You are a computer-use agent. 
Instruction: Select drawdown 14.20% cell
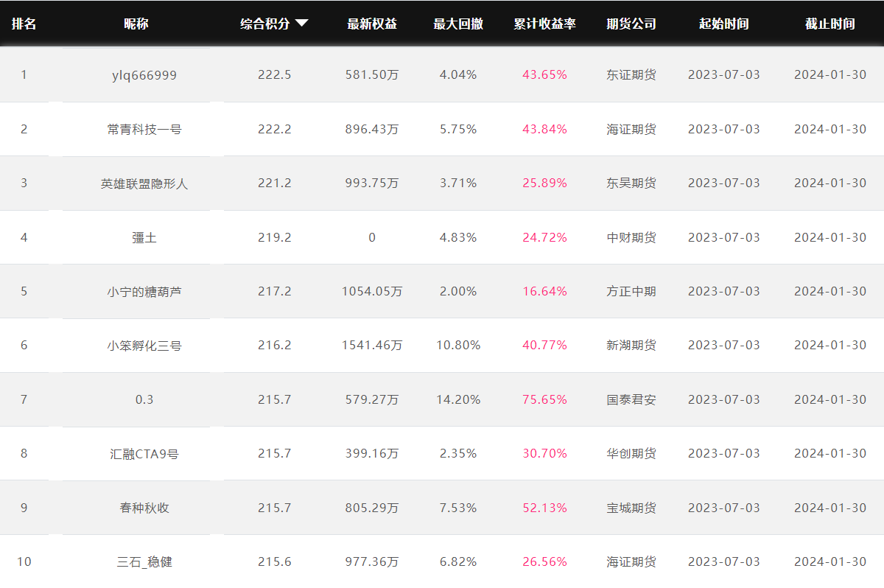[458, 399]
